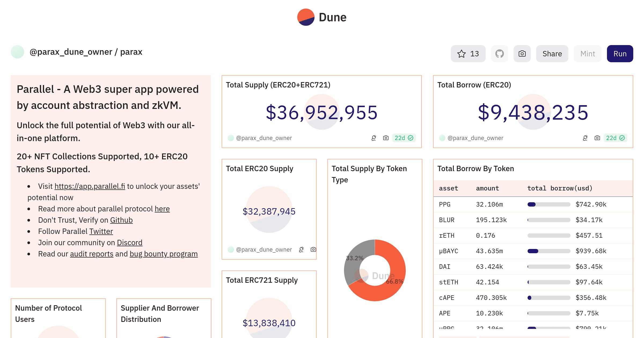Image resolution: width=644 pixels, height=338 pixels.
Task: Open query icon in Total Borrow card
Action: (x=585, y=138)
